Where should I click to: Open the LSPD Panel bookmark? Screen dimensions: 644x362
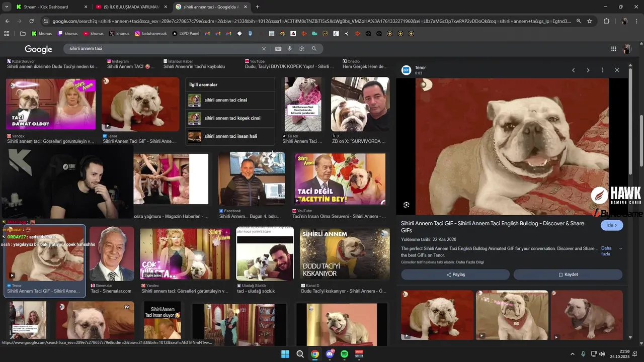click(186, 34)
